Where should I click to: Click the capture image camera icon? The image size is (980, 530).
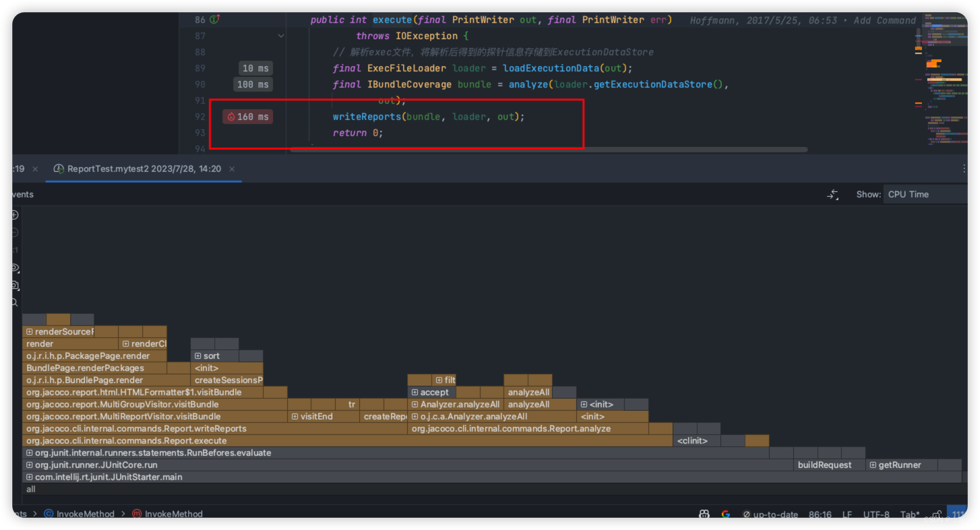(15, 286)
